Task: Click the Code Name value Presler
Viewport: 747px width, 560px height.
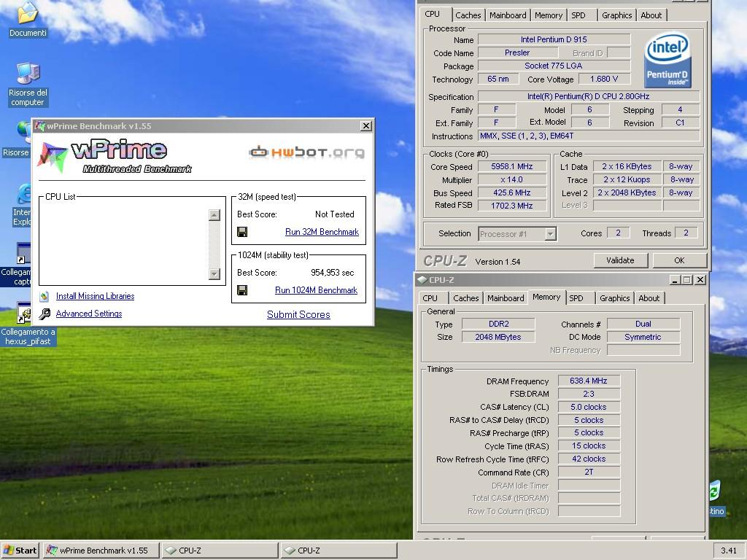Action: point(517,52)
